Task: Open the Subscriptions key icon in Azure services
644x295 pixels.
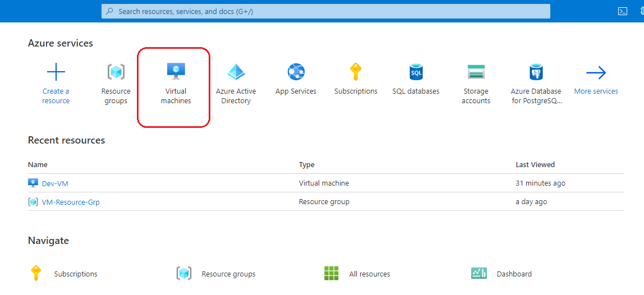Action: pyautogui.click(x=356, y=72)
